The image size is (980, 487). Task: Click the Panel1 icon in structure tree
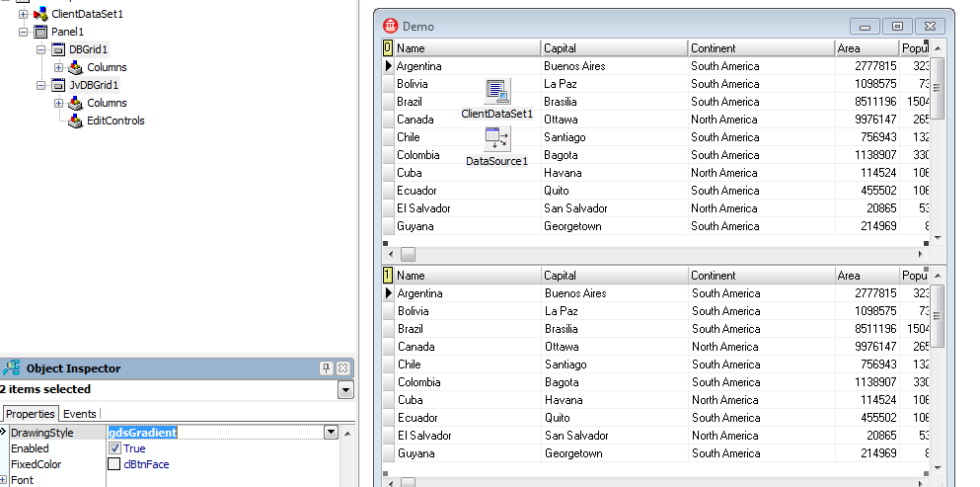click(40, 32)
